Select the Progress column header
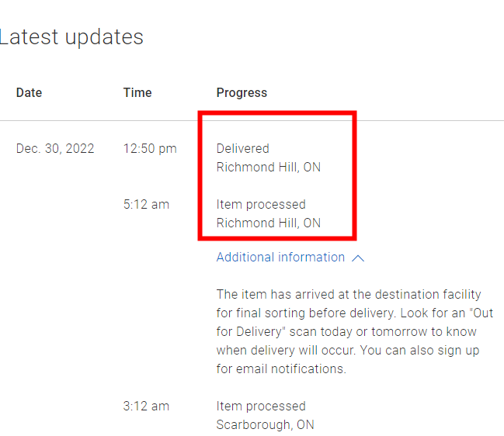The width and height of the screenshot is (504, 436). pos(242,92)
